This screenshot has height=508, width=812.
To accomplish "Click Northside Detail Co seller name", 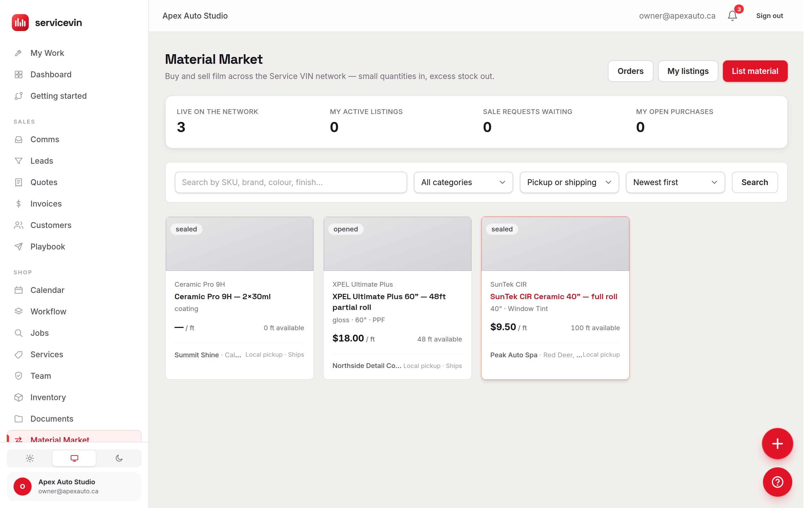I will click(367, 366).
